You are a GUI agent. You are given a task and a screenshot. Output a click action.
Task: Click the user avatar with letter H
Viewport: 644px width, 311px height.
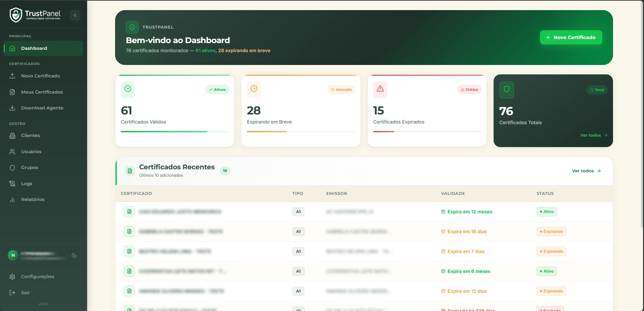(13, 255)
